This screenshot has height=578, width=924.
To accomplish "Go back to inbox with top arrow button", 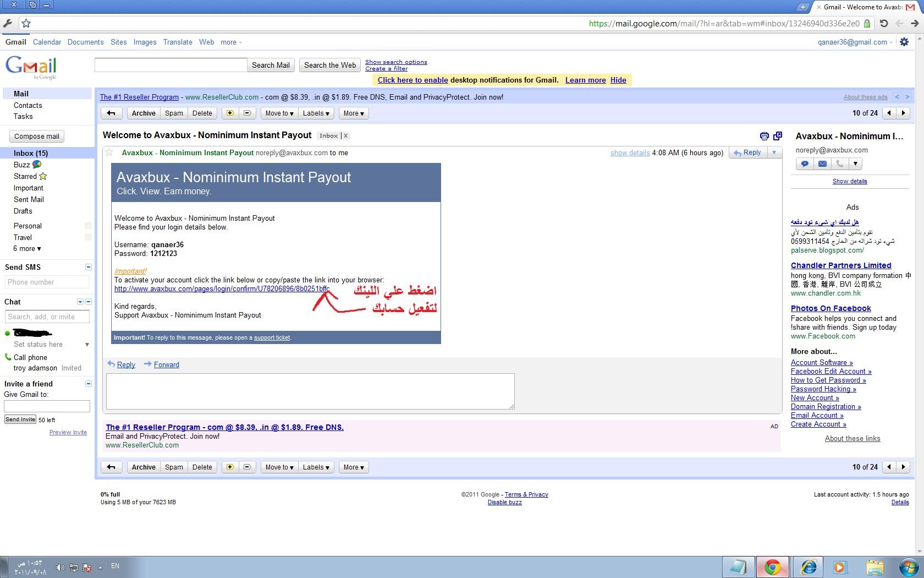I will point(111,113).
